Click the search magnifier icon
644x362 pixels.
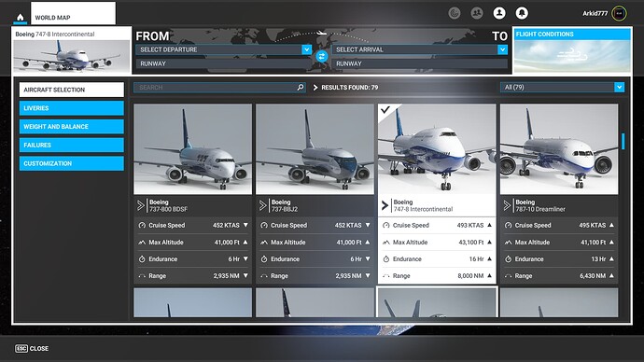(x=301, y=87)
